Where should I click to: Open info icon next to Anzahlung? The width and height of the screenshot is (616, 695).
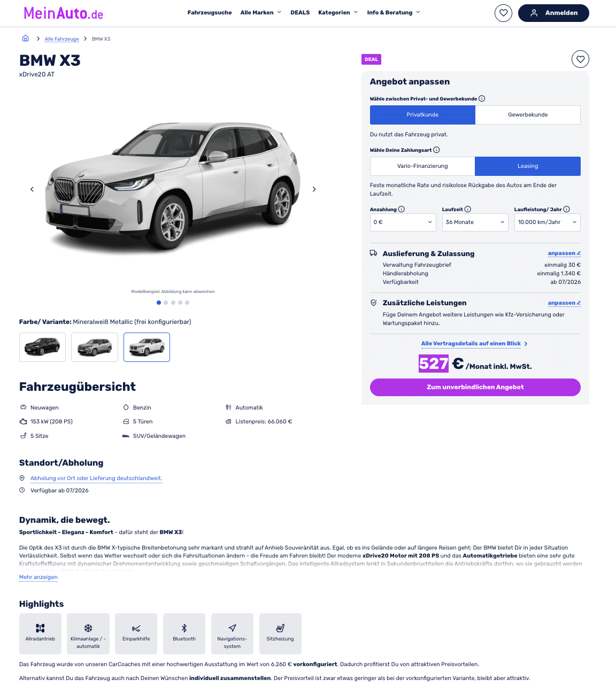(x=402, y=209)
